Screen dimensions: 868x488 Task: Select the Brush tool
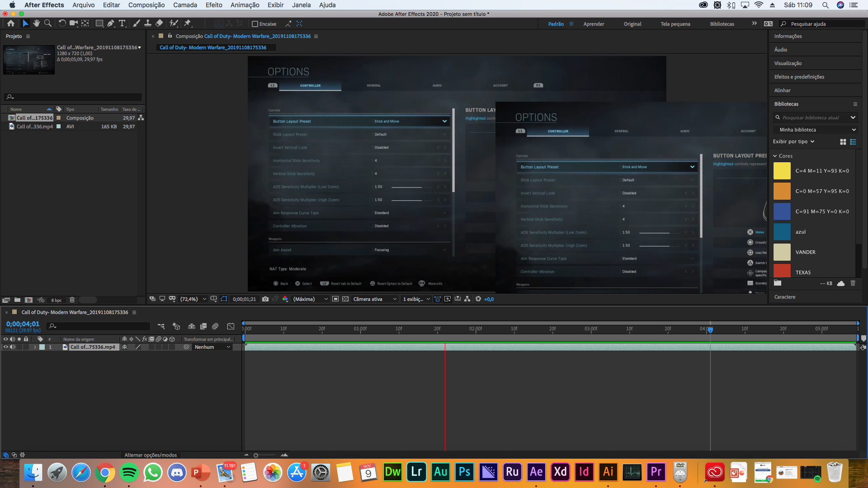coord(137,23)
